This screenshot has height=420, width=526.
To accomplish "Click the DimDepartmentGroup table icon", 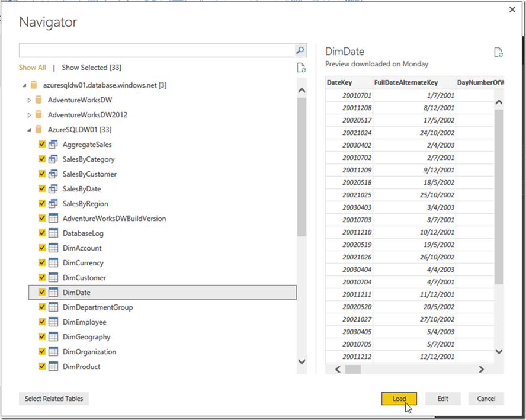I will [53, 307].
